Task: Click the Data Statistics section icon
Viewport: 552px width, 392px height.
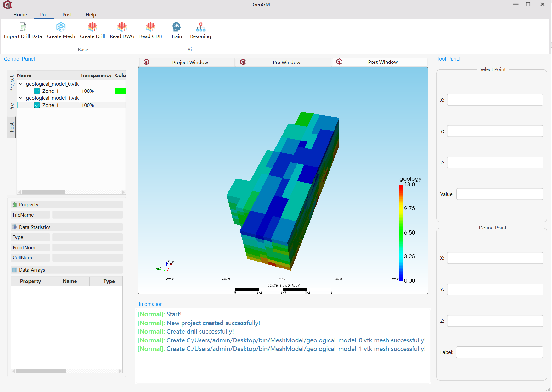Action: (14, 227)
